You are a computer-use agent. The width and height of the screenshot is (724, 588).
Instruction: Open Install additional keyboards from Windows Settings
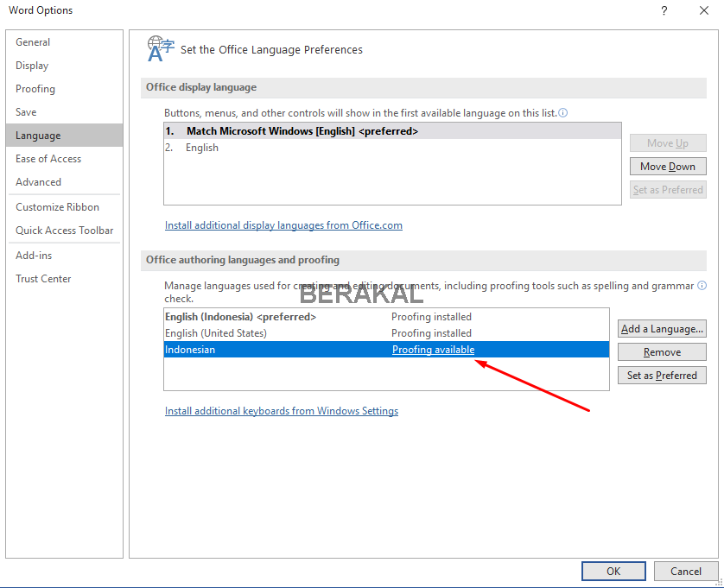click(282, 411)
